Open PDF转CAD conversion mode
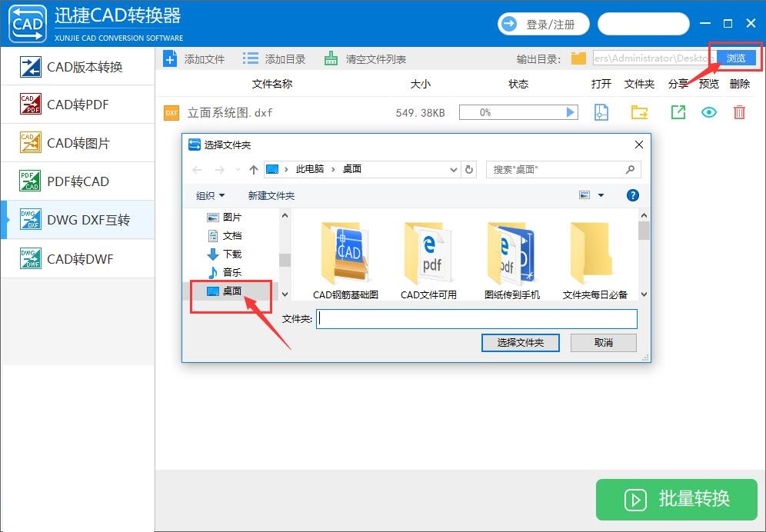Viewport: 766px width, 532px height. [x=78, y=181]
